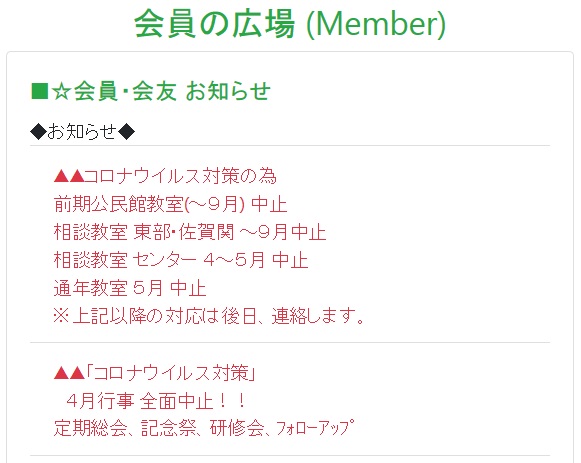
Task: Select the 「コロナウイルス対策」 notice title
Action: [x=171, y=373]
